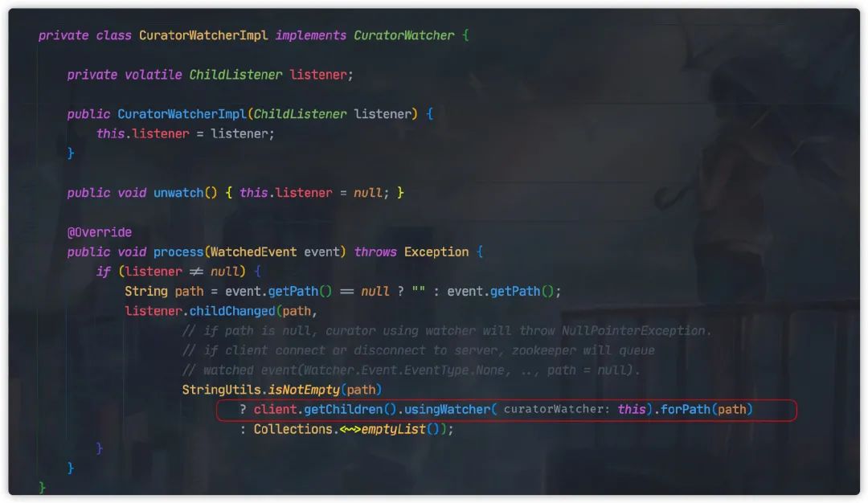Click the comment mentioning NullPointerException
This screenshot has width=868, height=503.
click(x=446, y=331)
